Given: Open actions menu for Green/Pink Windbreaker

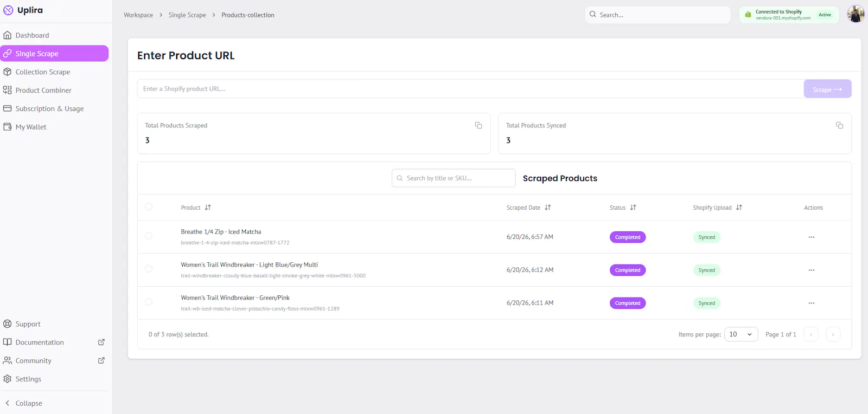Looking at the screenshot, I should (812, 303).
